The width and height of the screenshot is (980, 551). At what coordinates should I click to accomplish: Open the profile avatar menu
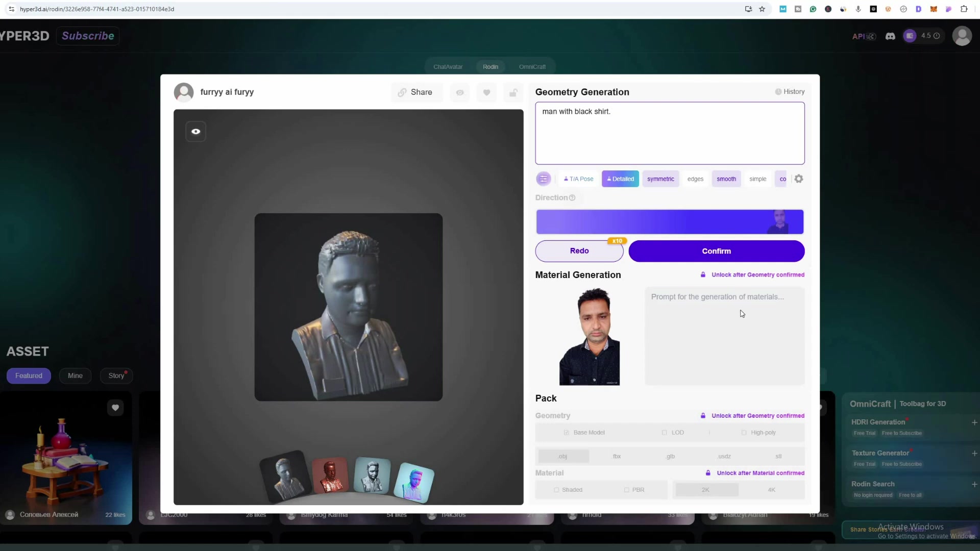click(x=963, y=36)
